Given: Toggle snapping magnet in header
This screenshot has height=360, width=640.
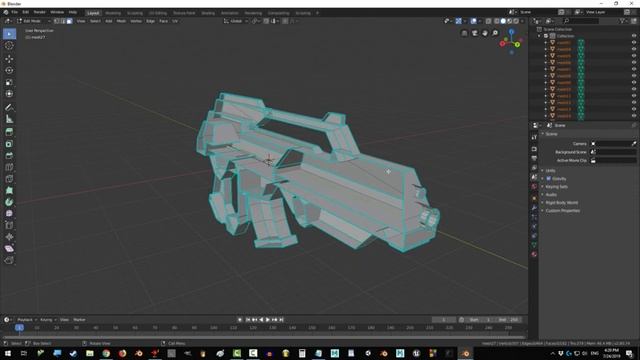Looking at the screenshot, I should 266,21.
